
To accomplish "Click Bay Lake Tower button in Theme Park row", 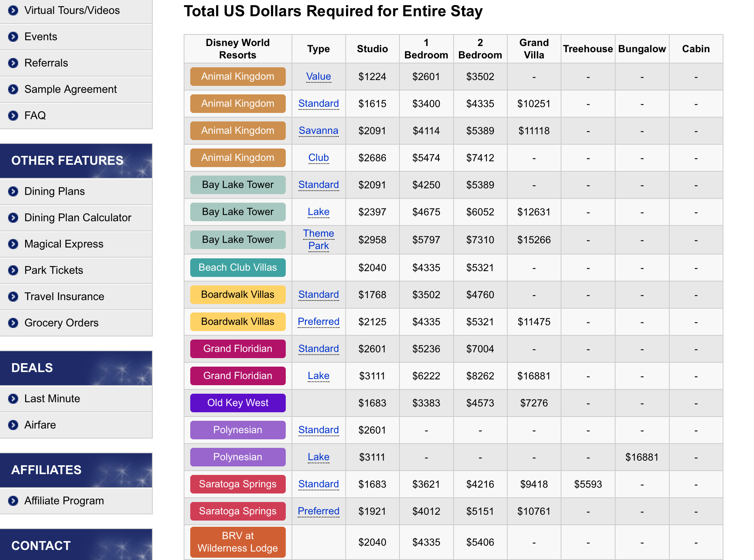I will [238, 240].
